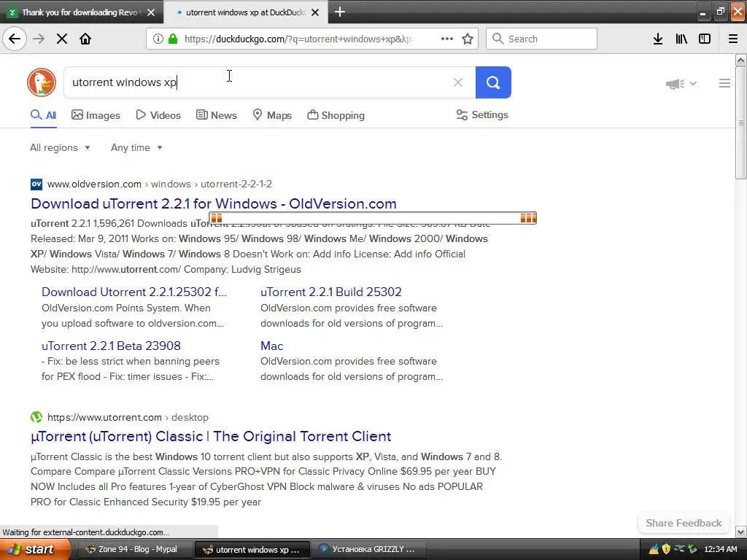Open the DuckDuckGo side menu icon

pos(724,83)
